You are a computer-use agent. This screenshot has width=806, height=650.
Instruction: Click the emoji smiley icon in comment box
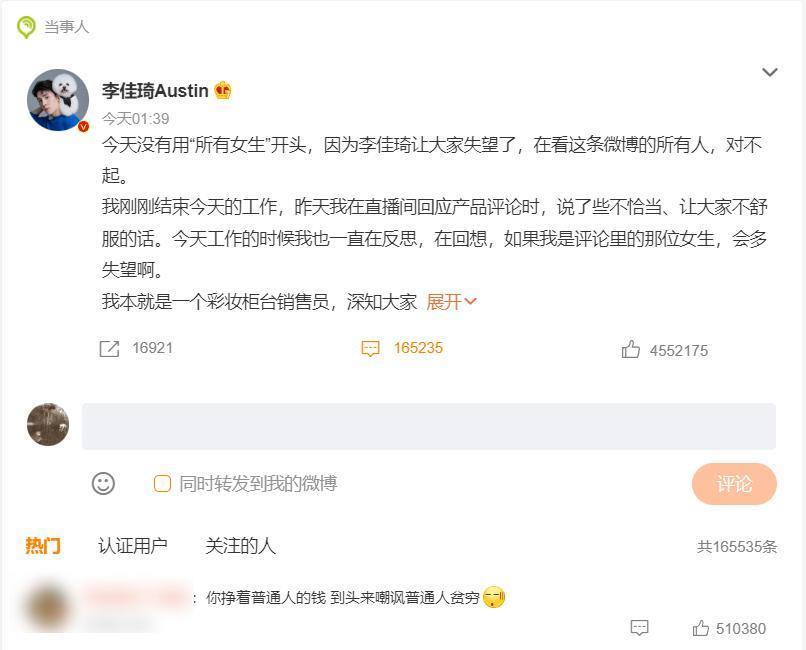click(102, 484)
